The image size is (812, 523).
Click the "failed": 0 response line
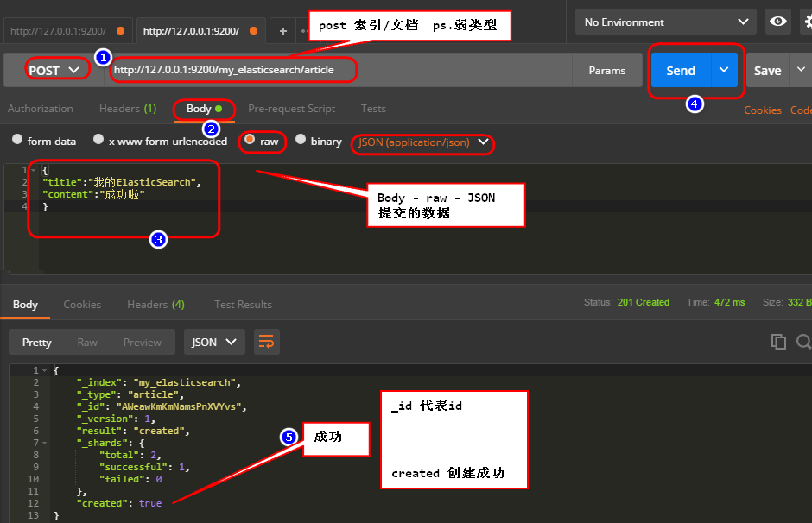pyautogui.click(x=130, y=479)
